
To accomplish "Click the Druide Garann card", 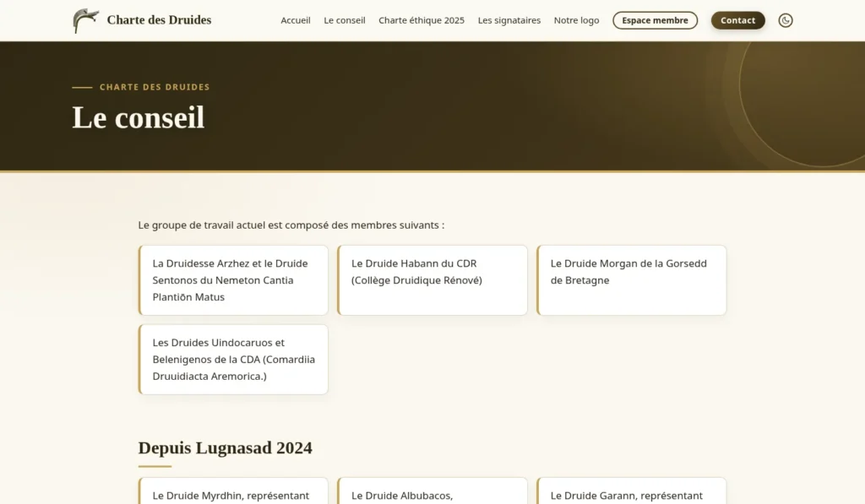I will [x=632, y=490].
